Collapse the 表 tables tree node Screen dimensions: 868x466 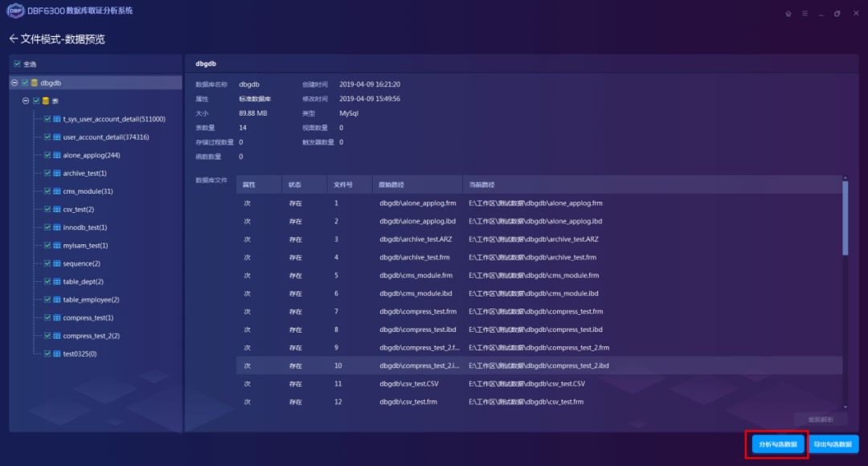[x=26, y=100]
